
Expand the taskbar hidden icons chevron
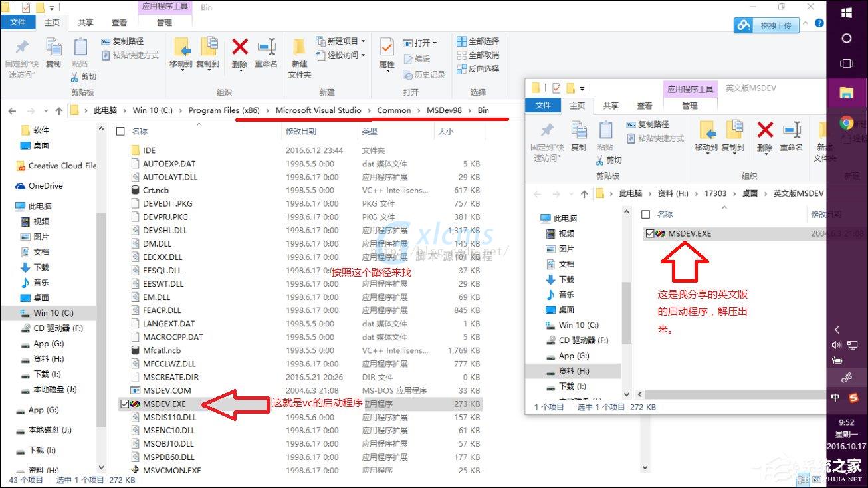[837, 330]
